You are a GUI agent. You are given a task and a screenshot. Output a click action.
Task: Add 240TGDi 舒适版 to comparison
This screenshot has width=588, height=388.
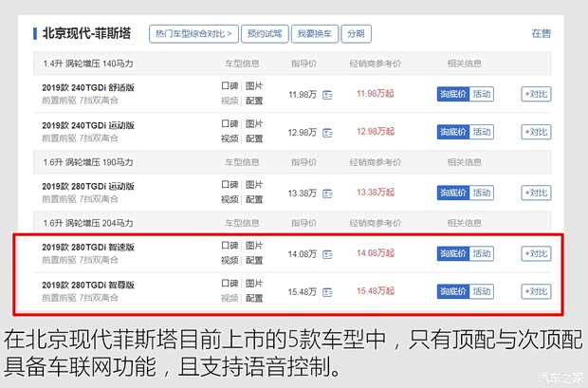pos(536,94)
